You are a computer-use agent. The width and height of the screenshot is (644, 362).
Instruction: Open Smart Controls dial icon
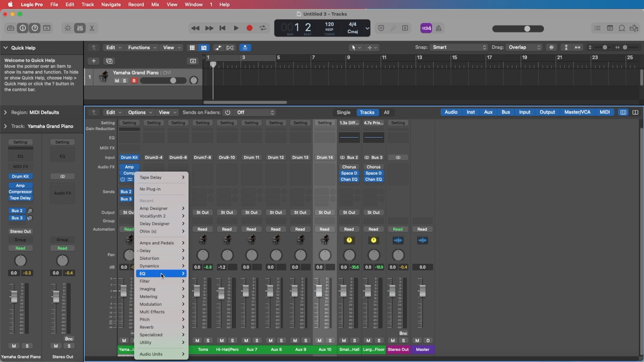(x=68, y=28)
